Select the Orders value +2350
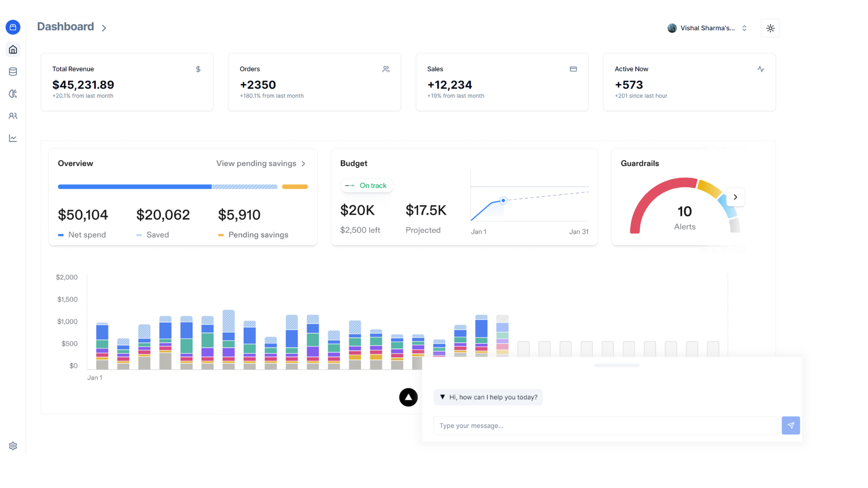868x488 pixels. point(258,84)
